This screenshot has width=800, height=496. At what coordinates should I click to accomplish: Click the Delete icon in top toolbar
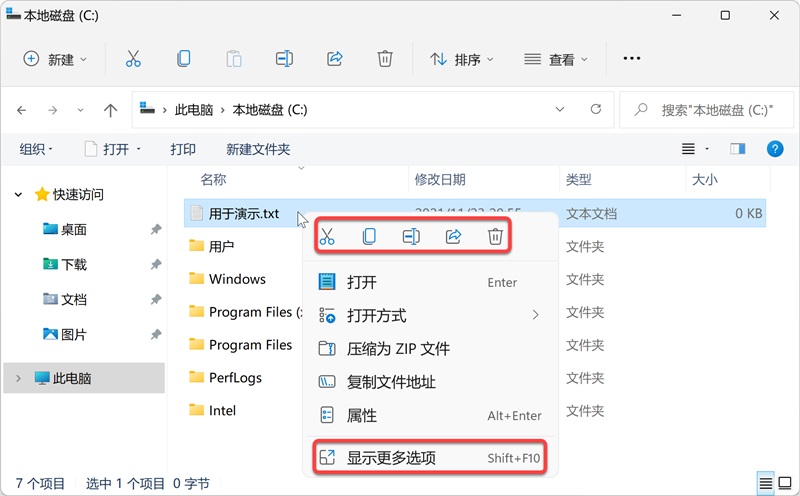(x=385, y=59)
